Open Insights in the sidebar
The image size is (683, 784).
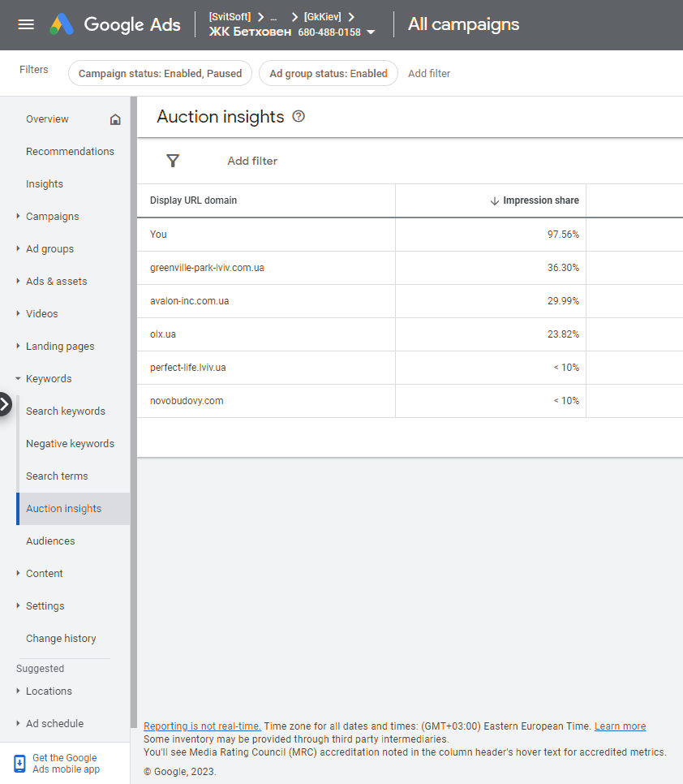pos(45,184)
